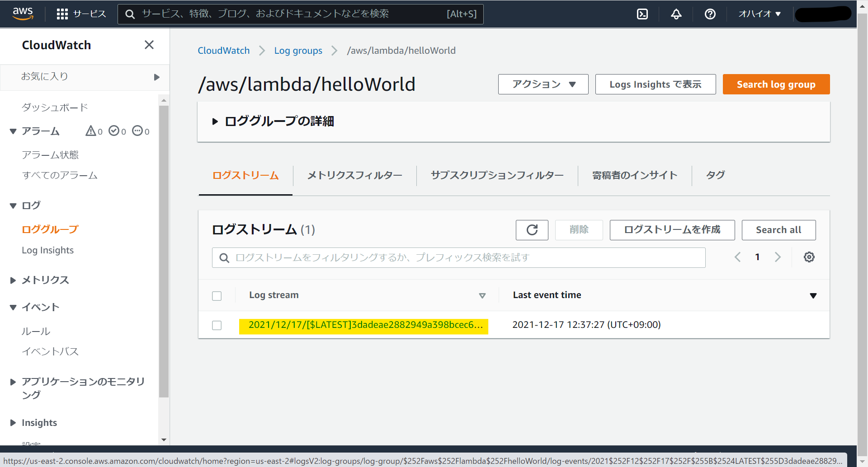This screenshot has width=868, height=467.
Task: Click ログストリームを作成 button
Action: click(672, 230)
